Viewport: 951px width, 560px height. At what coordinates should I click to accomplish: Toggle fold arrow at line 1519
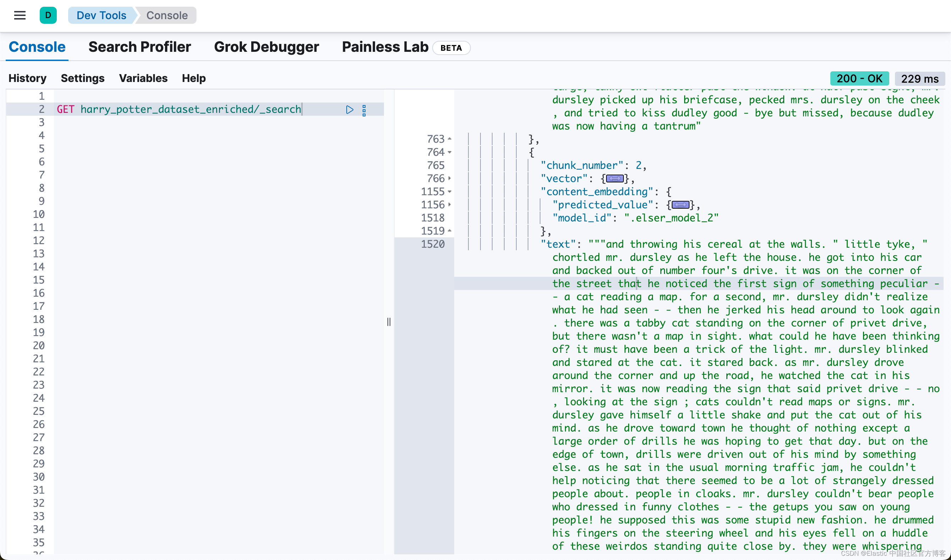pos(450,231)
